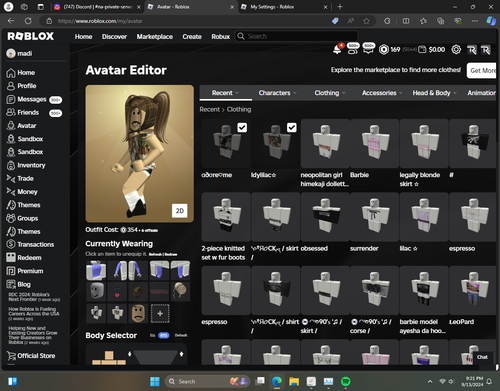
Task: Open Redeem in the sidebar
Action: (24, 258)
